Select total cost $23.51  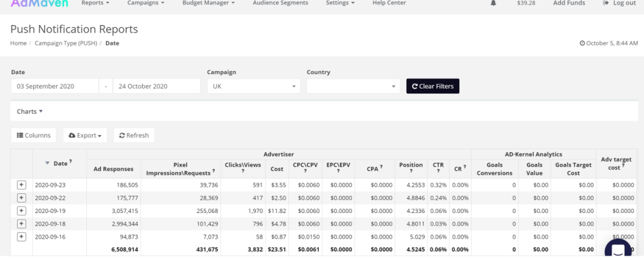[277, 249]
